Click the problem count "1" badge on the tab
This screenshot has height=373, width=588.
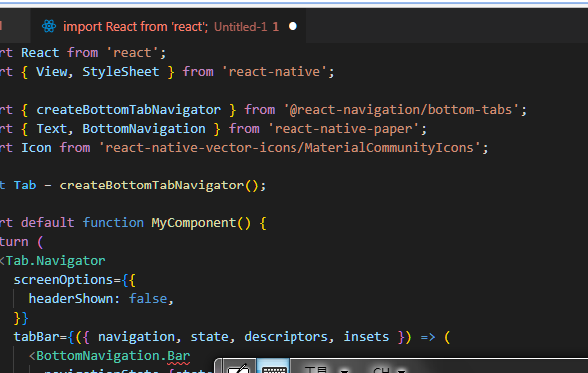(276, 27)
